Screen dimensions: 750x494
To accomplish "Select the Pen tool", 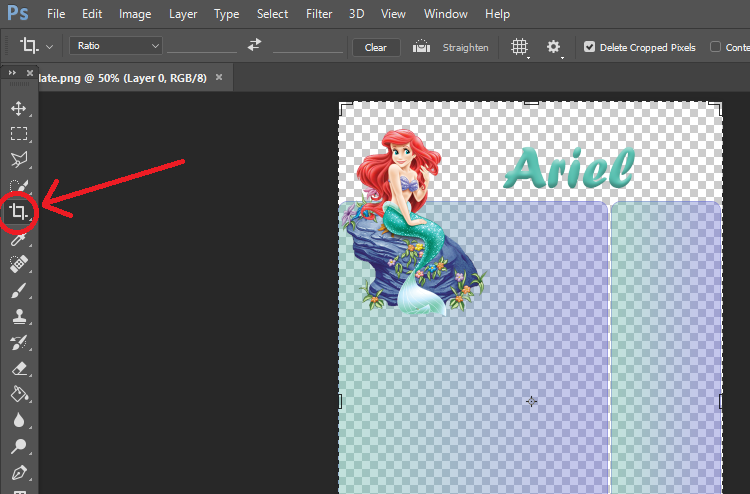I will pyautogui.click(x=19, y=472).
